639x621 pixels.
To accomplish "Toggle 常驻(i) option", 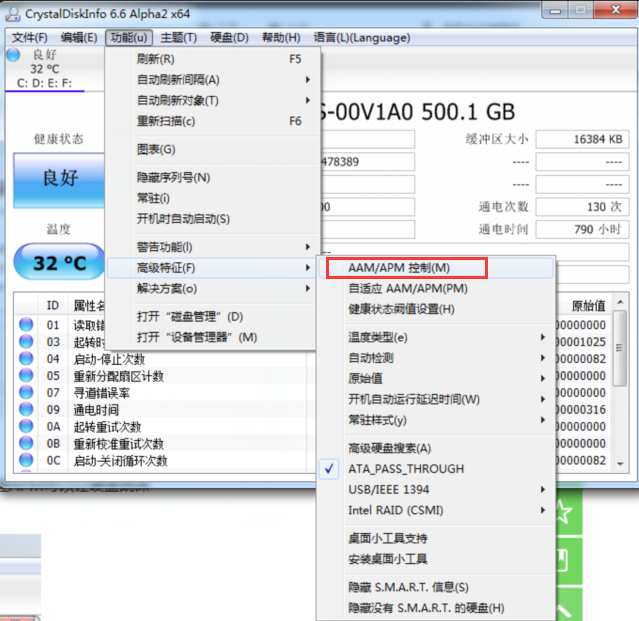I will (x=212, y=198).
